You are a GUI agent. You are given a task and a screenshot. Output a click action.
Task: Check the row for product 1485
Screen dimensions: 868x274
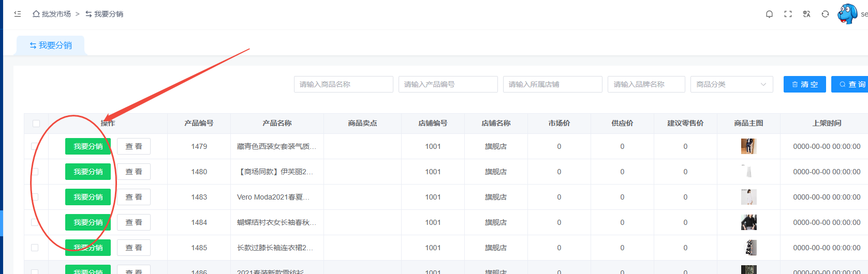pos(35,248)
